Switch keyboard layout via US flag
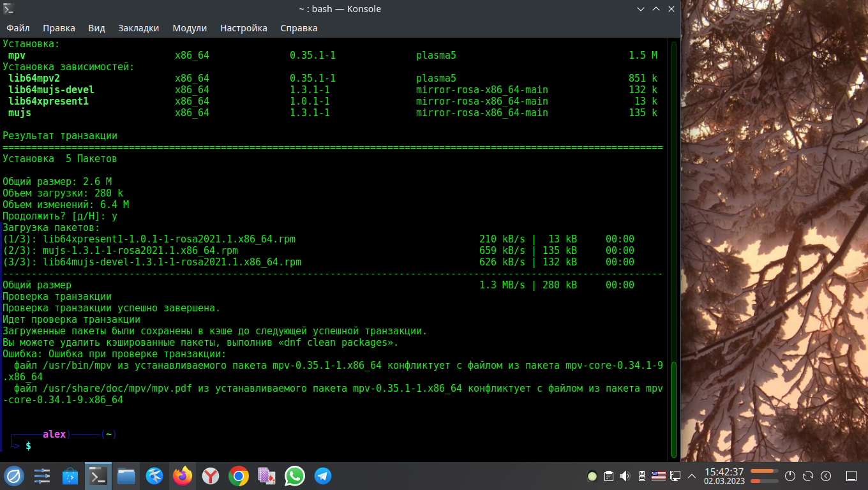The image size is (868, 490). click(658, 476)
